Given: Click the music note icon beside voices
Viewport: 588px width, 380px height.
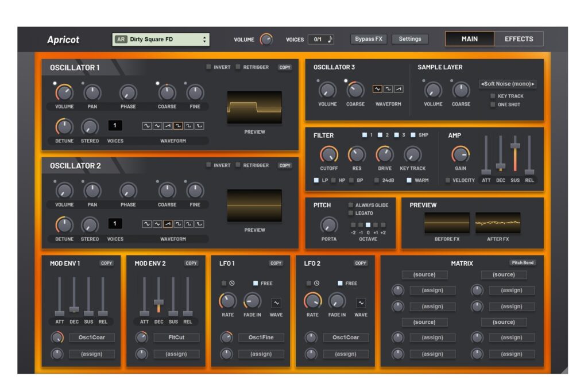Looking at the screenshot, I should point(330,39).
